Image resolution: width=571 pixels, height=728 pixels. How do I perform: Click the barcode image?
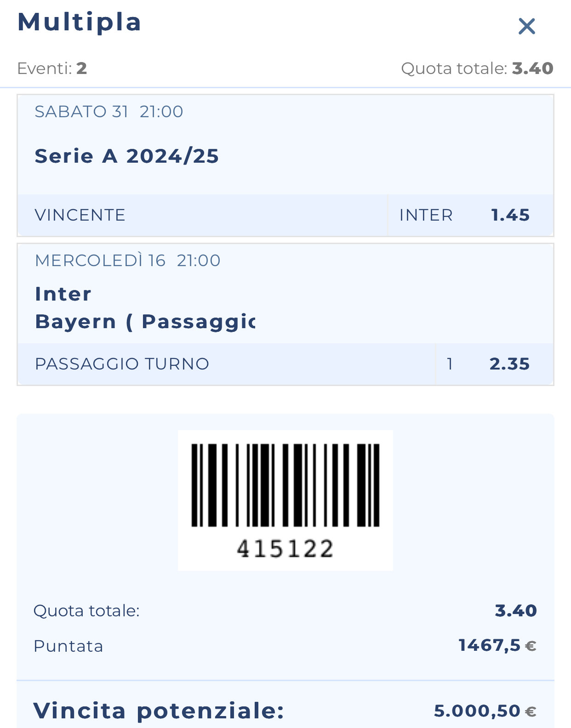pyautogui.click(x=285, y=485)
